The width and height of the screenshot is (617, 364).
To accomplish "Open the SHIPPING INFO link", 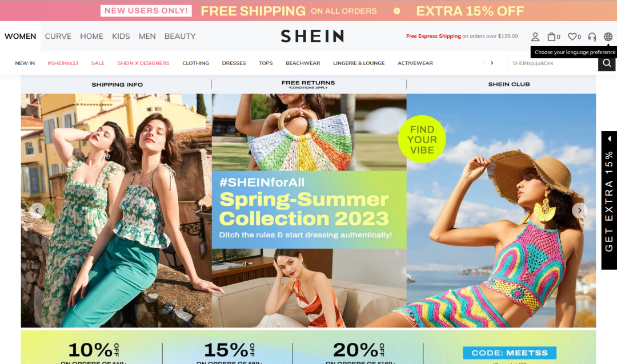I will pos(117,84).
